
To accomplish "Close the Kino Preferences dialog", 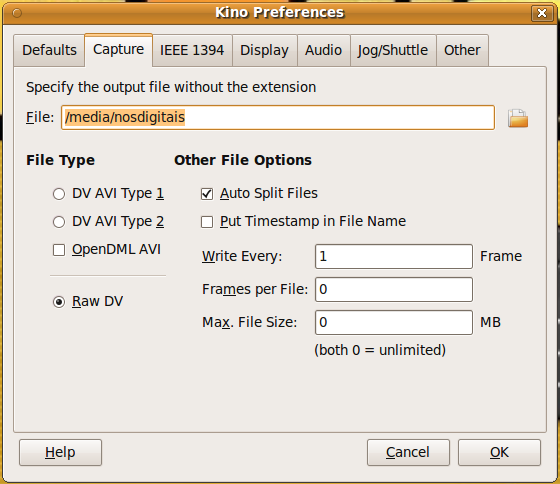I will (542, 13).
